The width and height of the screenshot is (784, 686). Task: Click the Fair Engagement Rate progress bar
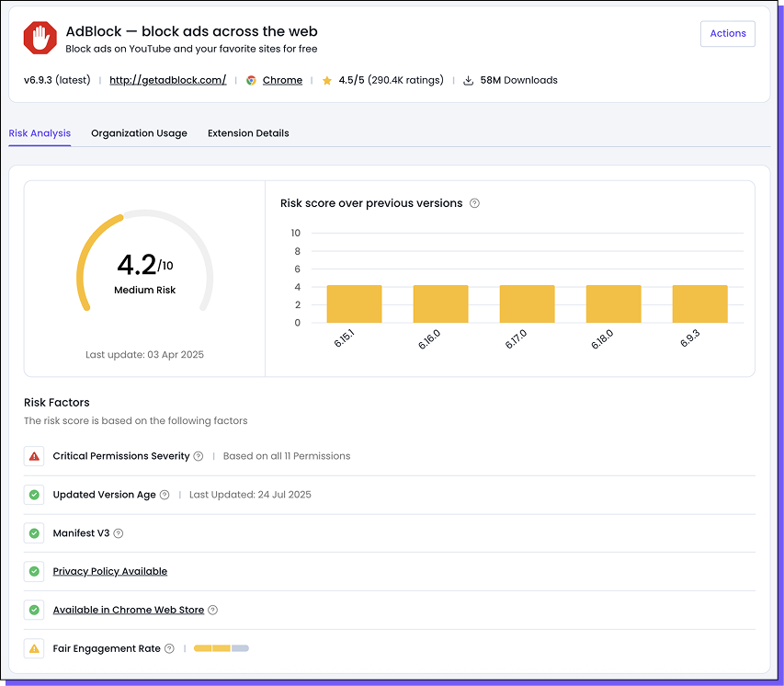[x=222, y=648]
